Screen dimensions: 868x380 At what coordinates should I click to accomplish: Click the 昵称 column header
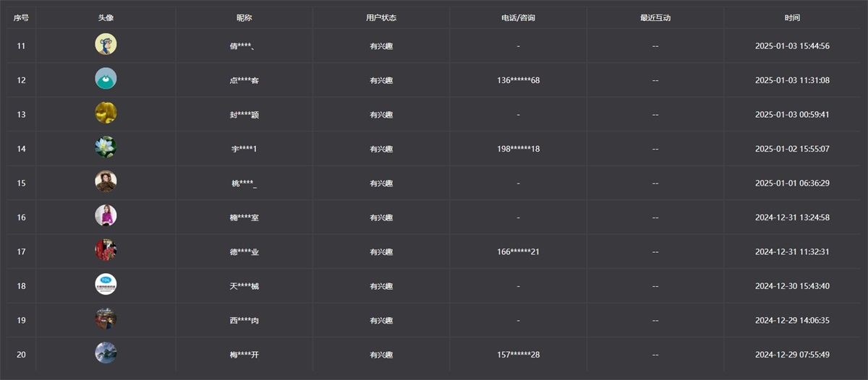click(x=244, y=18)
